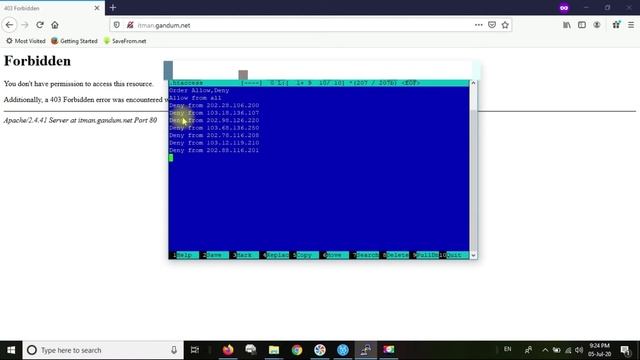Show hidden system tray icons
This screenshot has height=360, width=640.
pyautogui.click(x=545, y=350)
